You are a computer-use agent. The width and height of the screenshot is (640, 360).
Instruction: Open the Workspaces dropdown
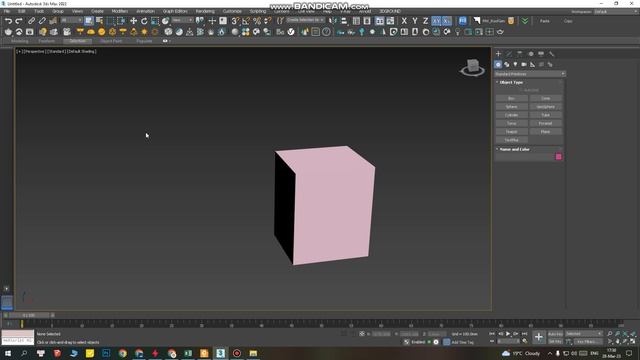tap(616, 11)
